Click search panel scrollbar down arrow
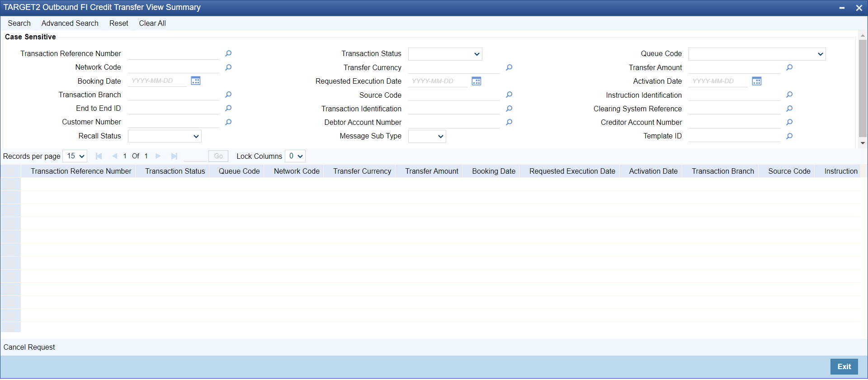 [863, 143]
